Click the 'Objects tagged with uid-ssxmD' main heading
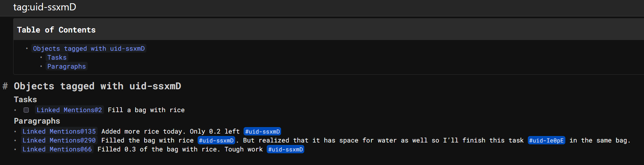This screenshot has width=644, height=165. (x=97, y=86)
